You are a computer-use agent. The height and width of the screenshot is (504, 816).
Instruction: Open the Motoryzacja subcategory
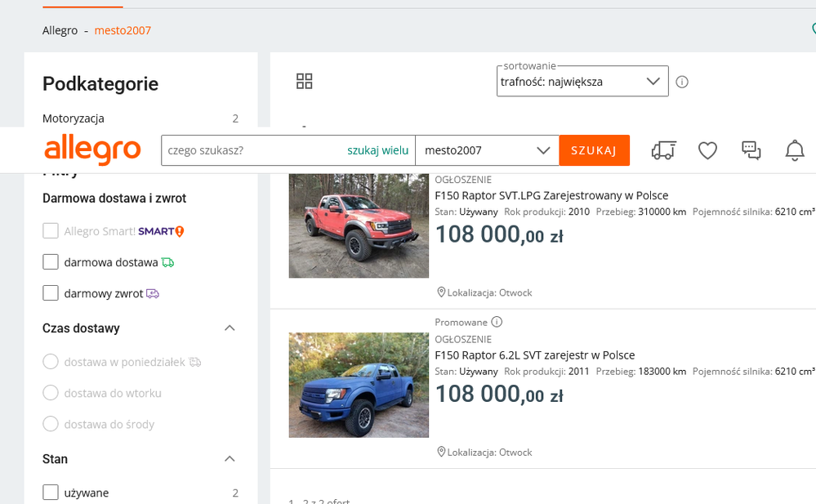coord(74,118)
